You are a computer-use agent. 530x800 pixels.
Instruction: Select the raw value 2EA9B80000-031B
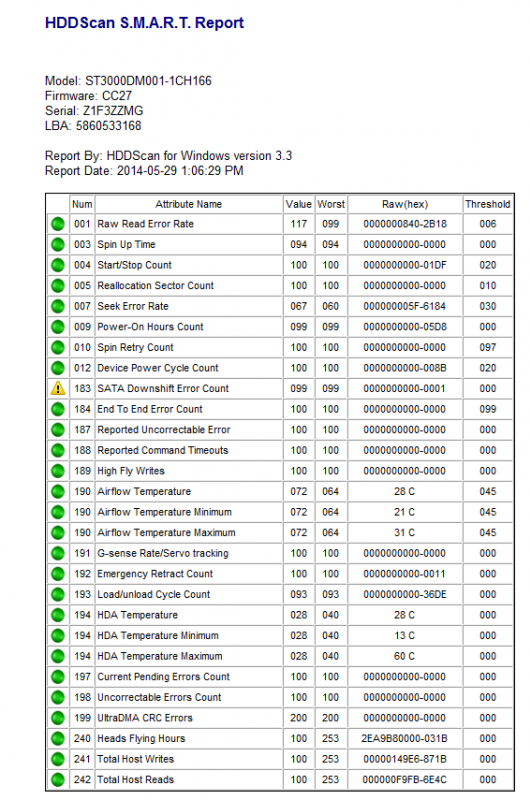405,738
